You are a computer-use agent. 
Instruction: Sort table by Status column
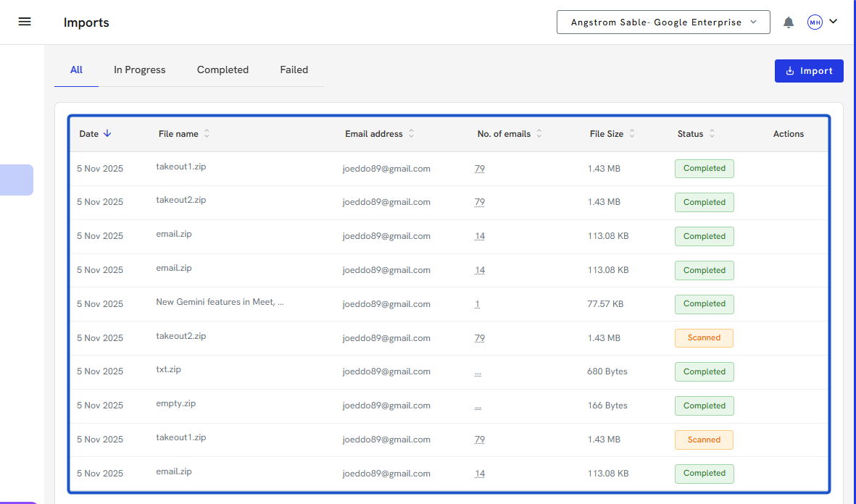tap(712, 133)
